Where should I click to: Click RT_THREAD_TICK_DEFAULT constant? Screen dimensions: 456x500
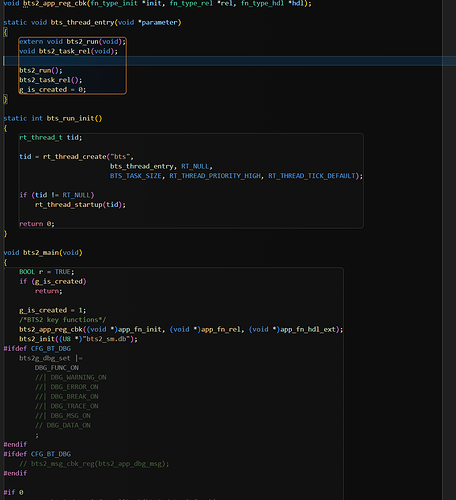(312, 176)
